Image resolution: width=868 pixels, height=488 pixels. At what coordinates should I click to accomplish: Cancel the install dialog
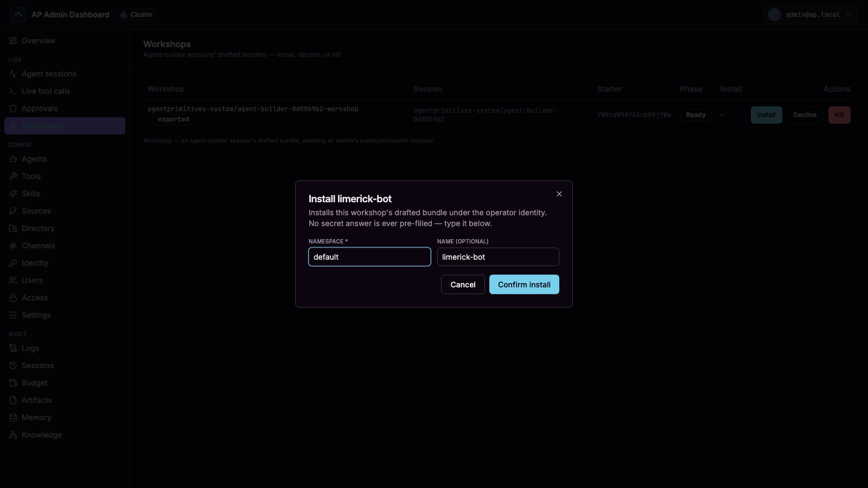pos(463,285)
